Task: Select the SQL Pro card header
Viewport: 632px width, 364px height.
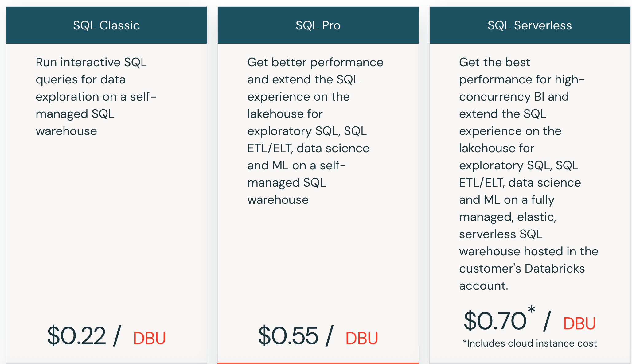Action: 318,25
